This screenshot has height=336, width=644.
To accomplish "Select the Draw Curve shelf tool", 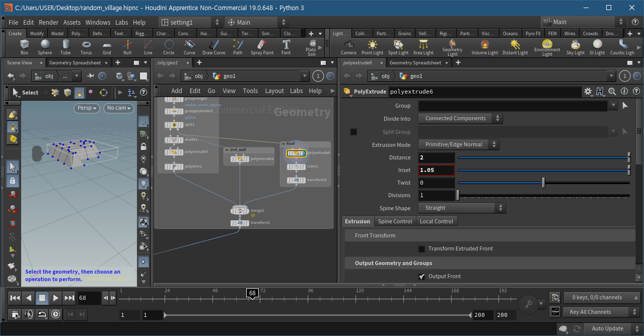I will point(214,47).
